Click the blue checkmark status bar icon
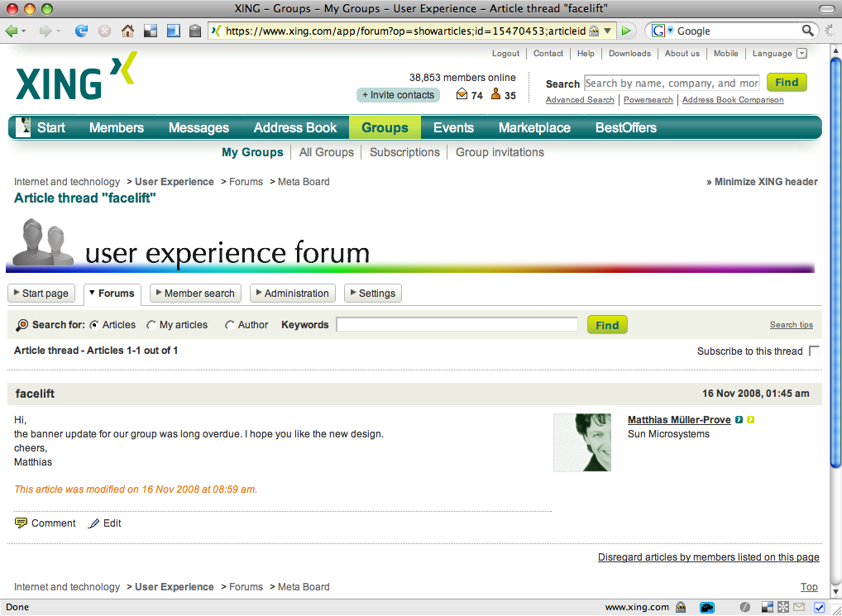Viewport: 842px width, 616px height. point(820,608)
